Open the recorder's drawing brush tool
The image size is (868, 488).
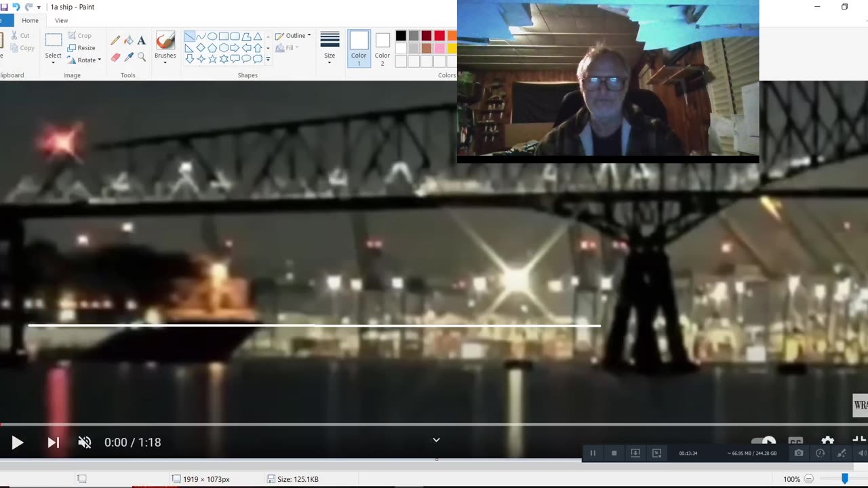[x=842, y=453]
